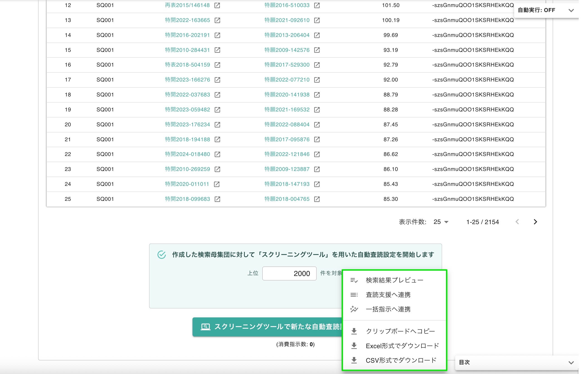Click score cell 101.50
The height and width of the screenshot is (374, 588).
point(391,5)
